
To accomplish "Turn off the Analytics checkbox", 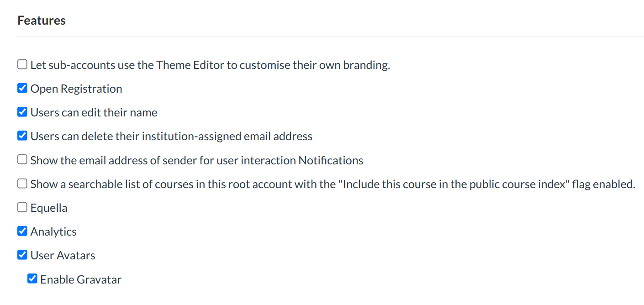I will point(22,231).
